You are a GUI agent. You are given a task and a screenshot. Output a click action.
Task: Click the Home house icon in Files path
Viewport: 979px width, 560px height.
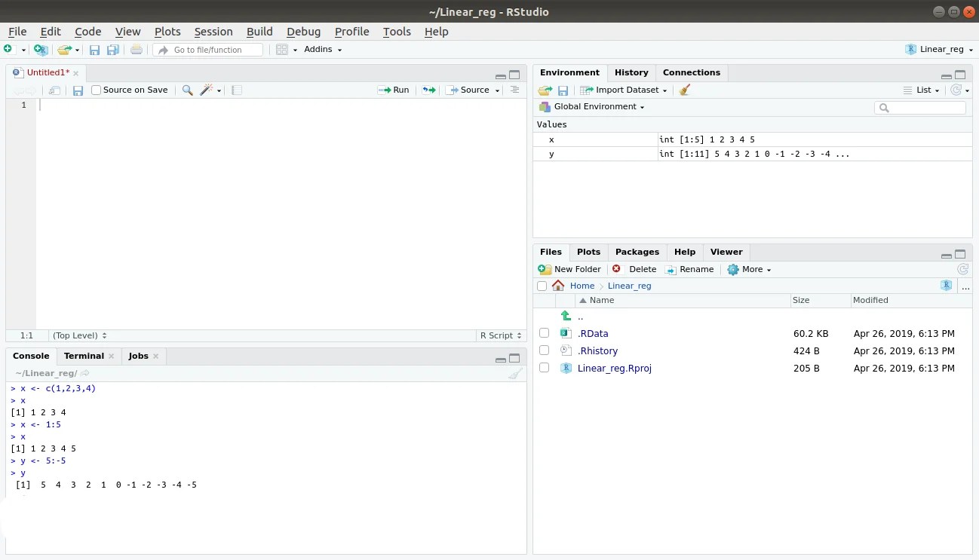pos(558,286)
